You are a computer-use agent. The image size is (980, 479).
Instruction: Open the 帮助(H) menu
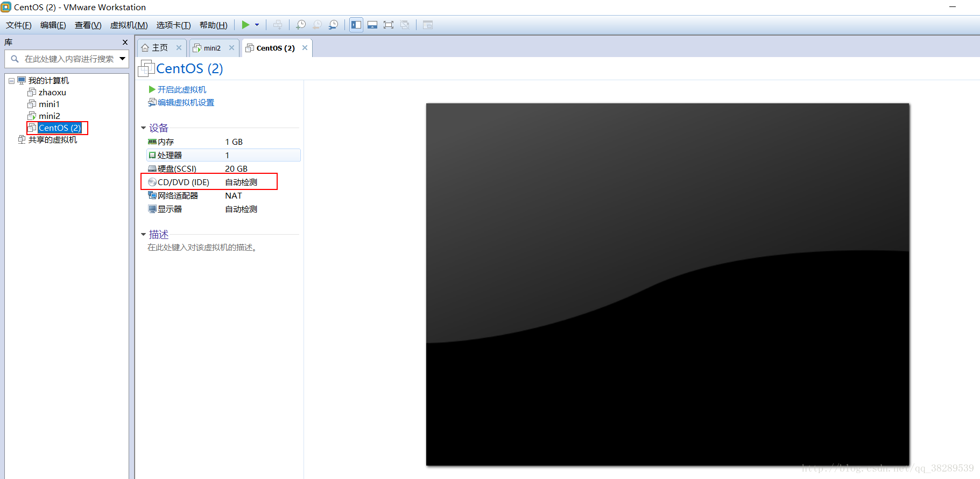point(213,25)
